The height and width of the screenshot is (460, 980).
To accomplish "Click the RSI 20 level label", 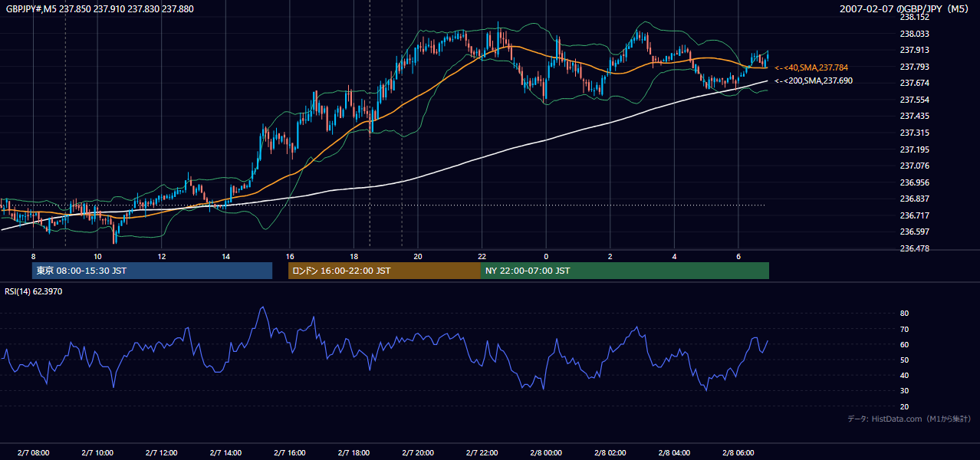I will (x=904, y=406).
